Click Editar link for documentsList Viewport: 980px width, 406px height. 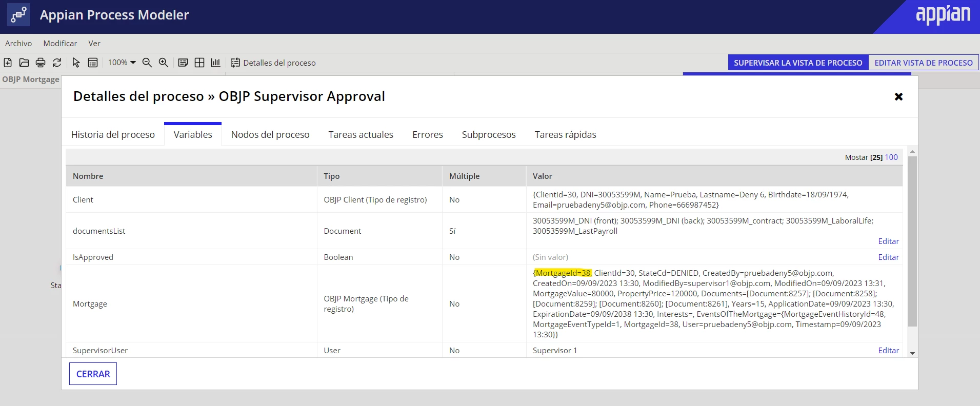[x=888, y=241]
